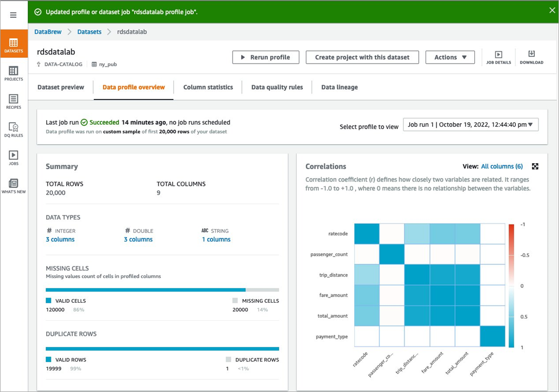559x392 pixels.
Task: Go to Datasets breadcrumb
Action: point(89,32)
